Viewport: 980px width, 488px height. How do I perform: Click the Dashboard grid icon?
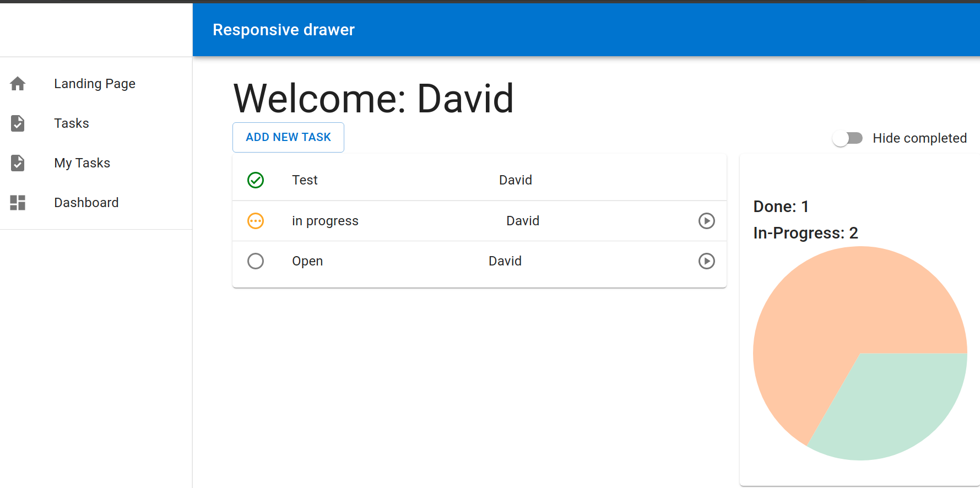tap(18, 203)
